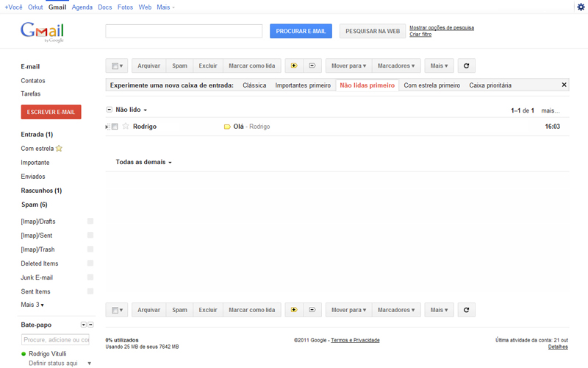Open the Detalhes account activity link
The width and height of the screenshot is (588, 368).
[558, 347]
